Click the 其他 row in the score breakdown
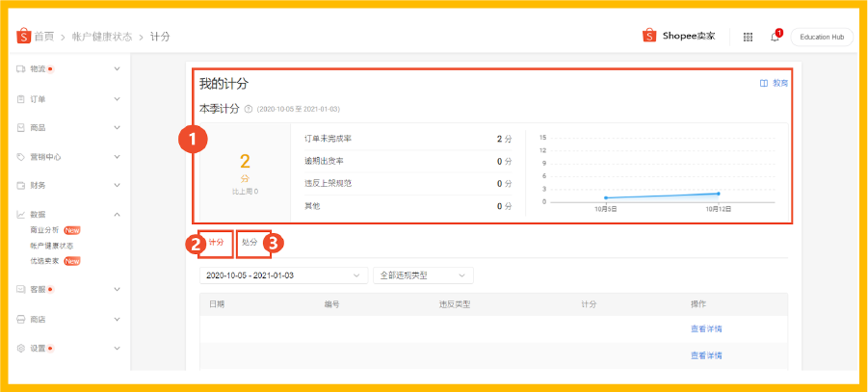 (408, 206)
